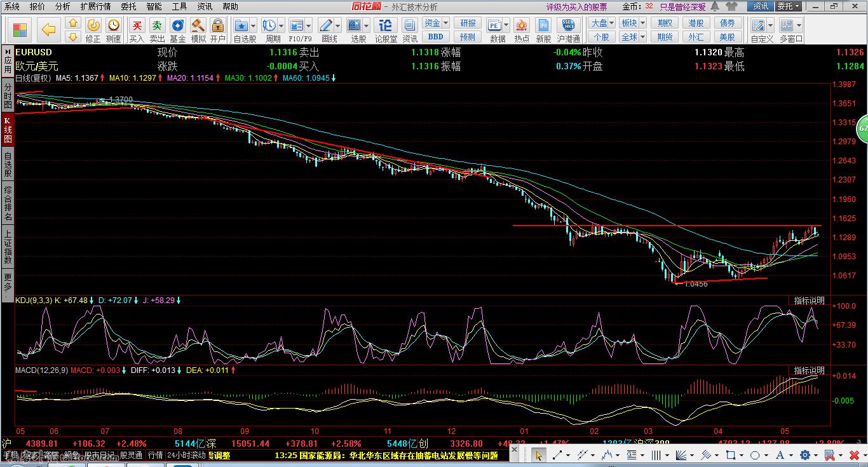The image size is (868, 467).
Task: Open the 模拟 gavel simulation icon
Action: (198, 25)
